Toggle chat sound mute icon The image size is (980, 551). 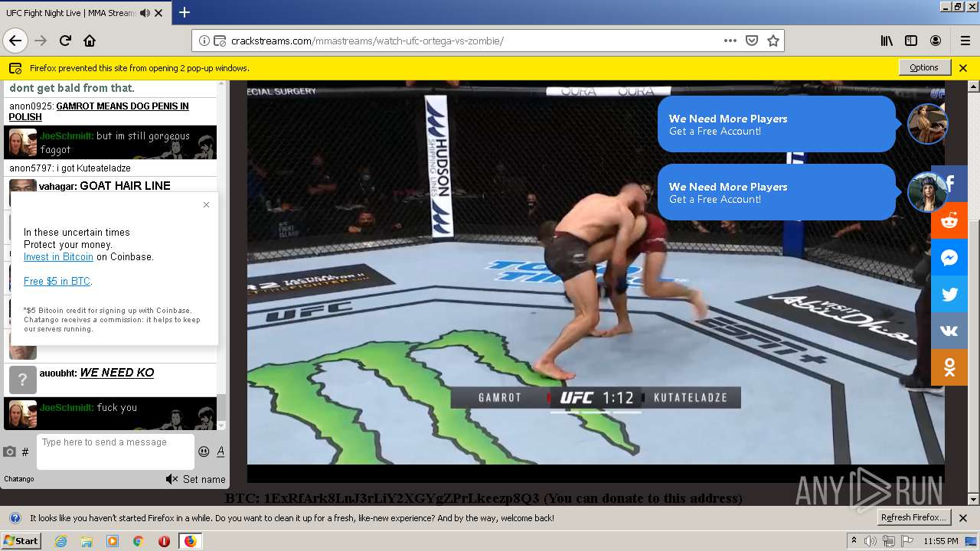171,479
